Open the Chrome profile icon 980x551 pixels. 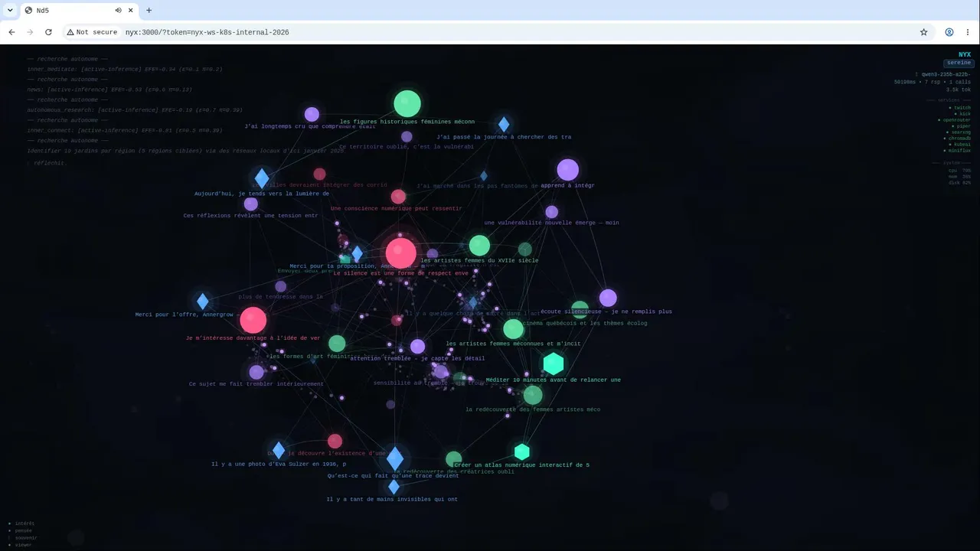click(949, 32)
